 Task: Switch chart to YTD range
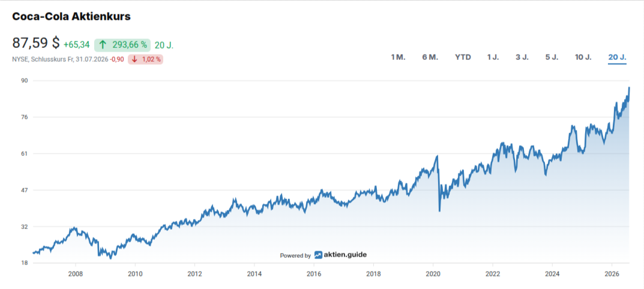point(463,58)
